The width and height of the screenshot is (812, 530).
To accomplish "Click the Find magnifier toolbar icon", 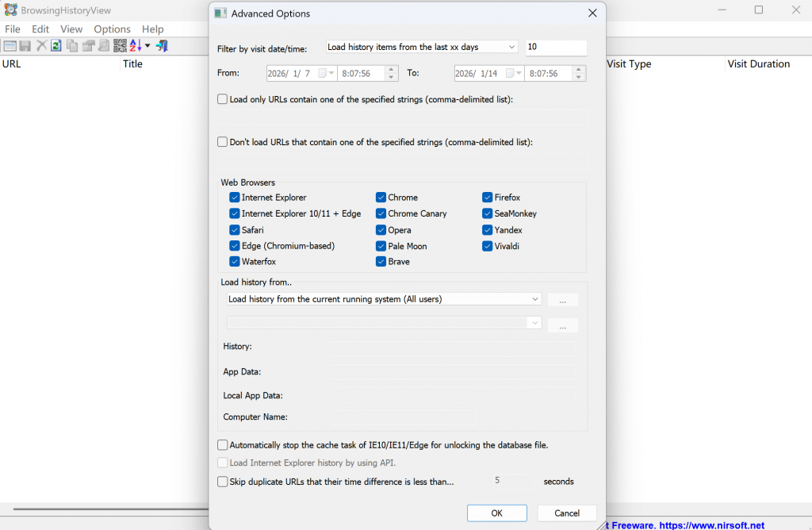I will coord(104,46).
